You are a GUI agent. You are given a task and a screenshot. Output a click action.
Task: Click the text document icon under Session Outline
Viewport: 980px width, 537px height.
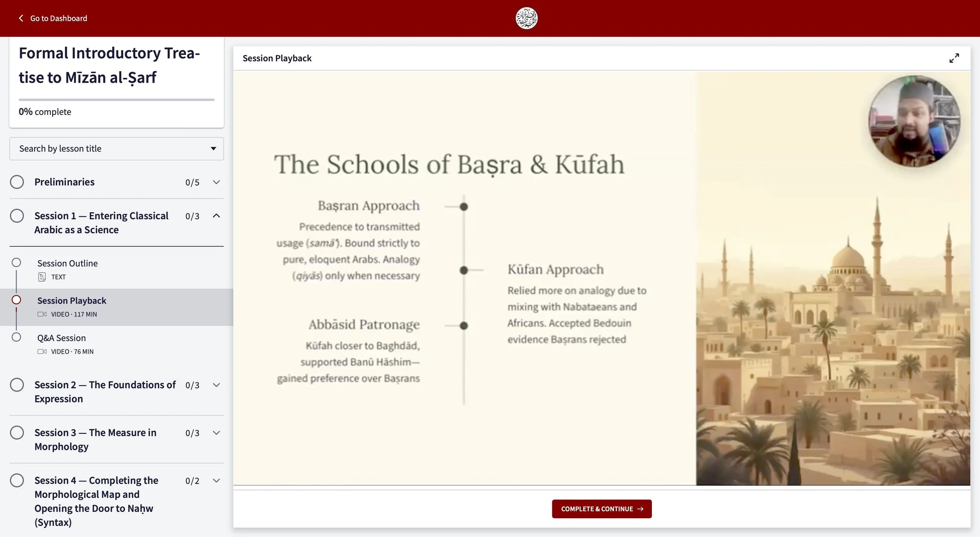[42, 277]
